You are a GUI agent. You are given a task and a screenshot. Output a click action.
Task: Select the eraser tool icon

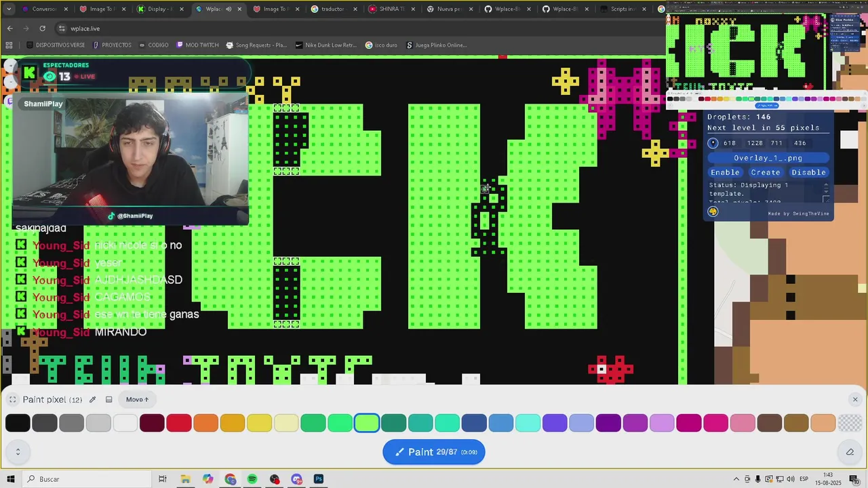[850, 452]
